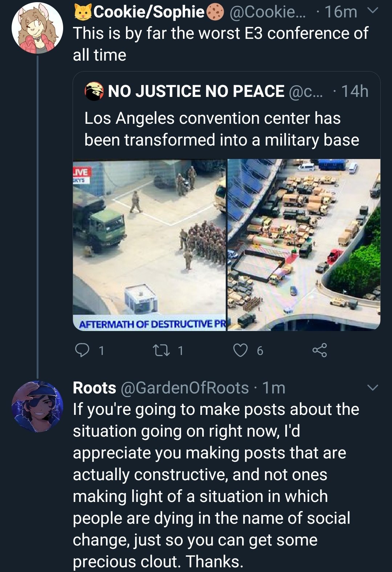Open the tweet text about worst E3 conference
The height and width of the screenshot is (572, 392).
pyautogui.click(x=220, y=44)
